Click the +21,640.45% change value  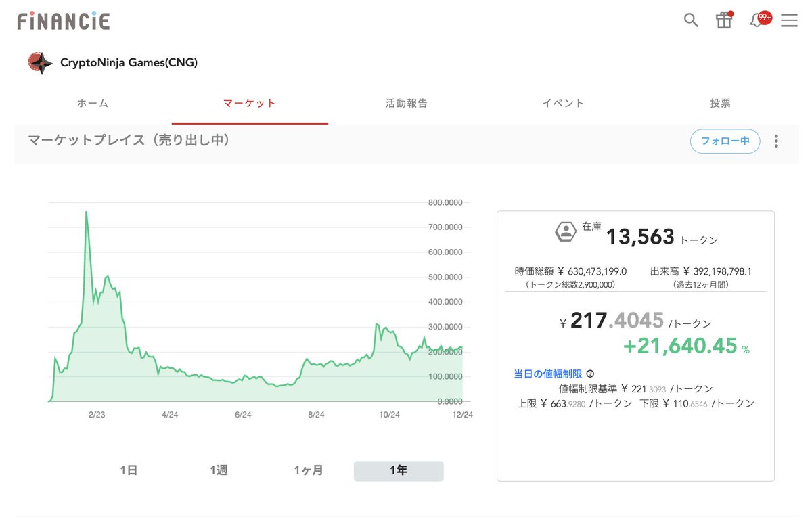click(686, 346)
